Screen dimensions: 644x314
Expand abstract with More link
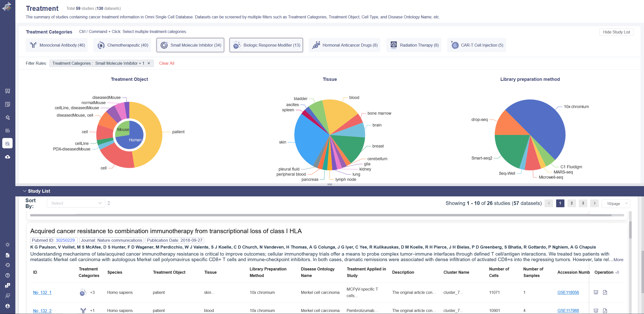pyautogui.click(x=618, y=260)
